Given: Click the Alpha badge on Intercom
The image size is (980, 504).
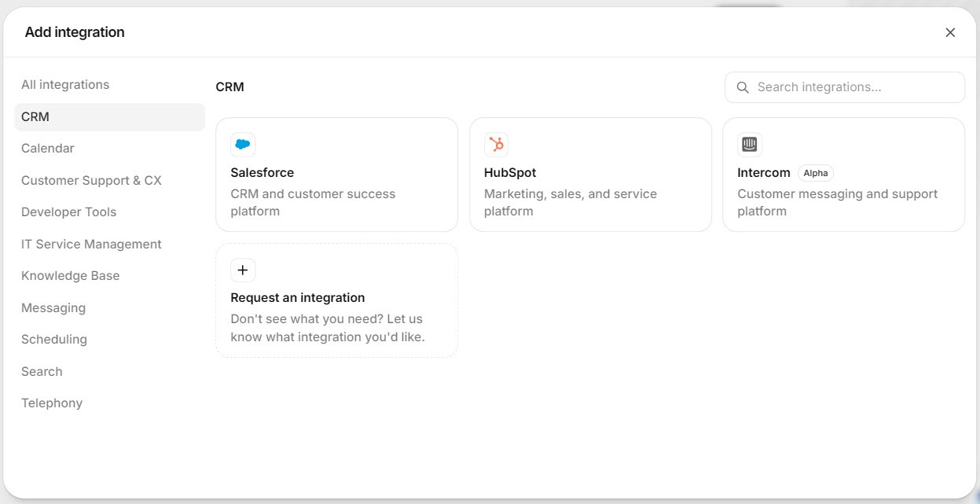Looking at the screenshot, I should tap(816, 173).
